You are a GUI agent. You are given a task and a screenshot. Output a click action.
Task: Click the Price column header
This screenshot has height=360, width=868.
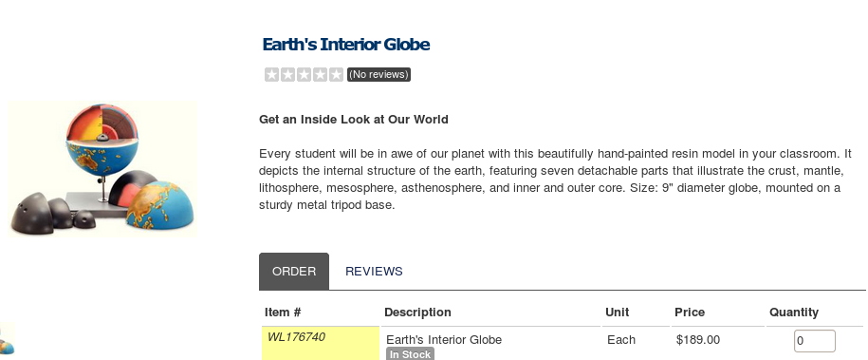pos(690,313)
